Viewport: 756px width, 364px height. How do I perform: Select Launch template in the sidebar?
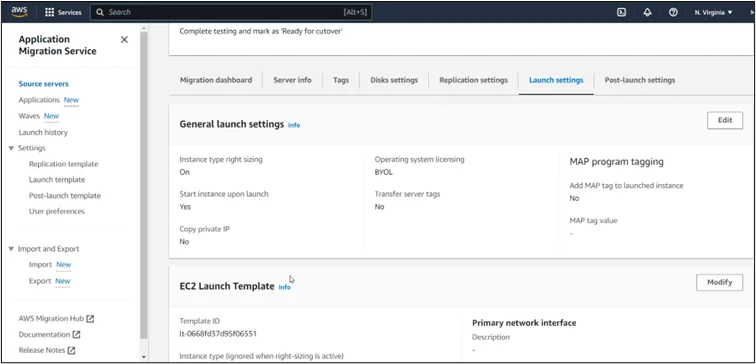pyautogui.click(x=57, y=180)
